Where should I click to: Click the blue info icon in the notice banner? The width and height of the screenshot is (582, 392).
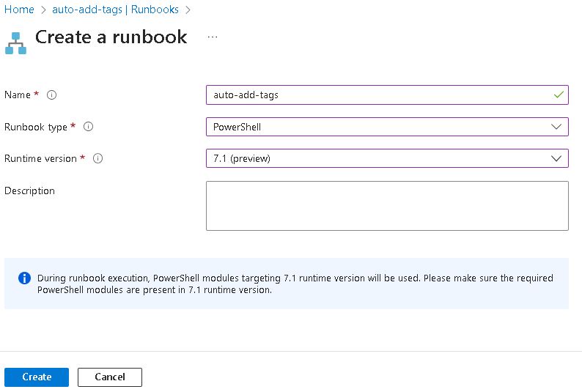click(24, 278)
